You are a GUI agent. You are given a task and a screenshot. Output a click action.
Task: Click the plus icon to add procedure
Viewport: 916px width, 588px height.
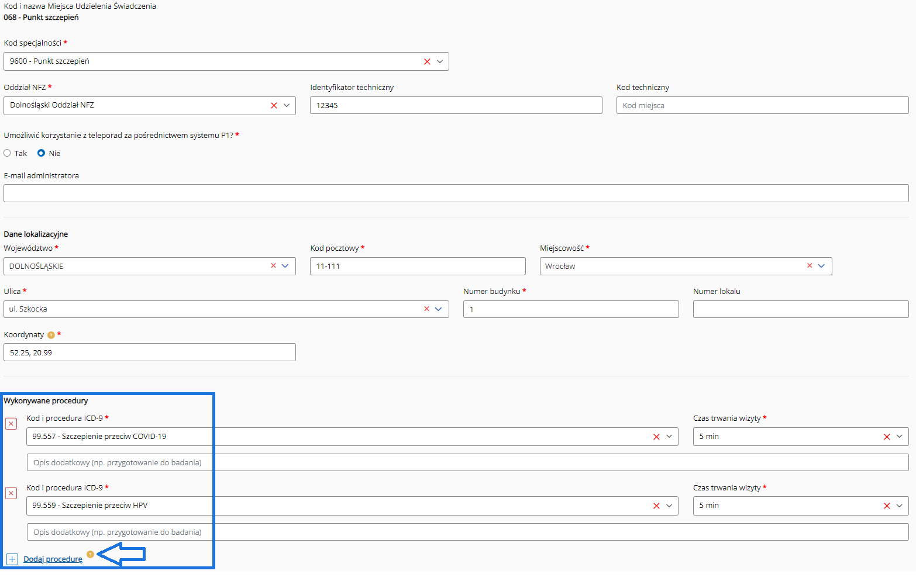(12, 559)
